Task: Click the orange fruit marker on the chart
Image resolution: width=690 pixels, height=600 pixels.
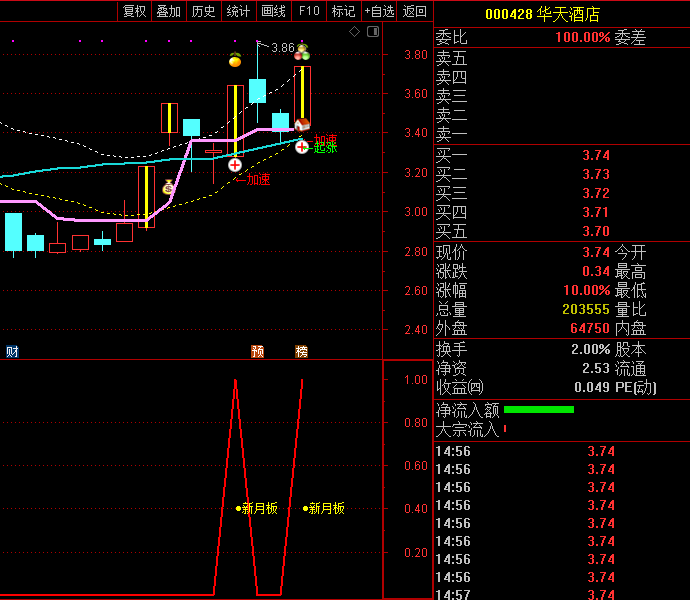Action: click(235, 60)
